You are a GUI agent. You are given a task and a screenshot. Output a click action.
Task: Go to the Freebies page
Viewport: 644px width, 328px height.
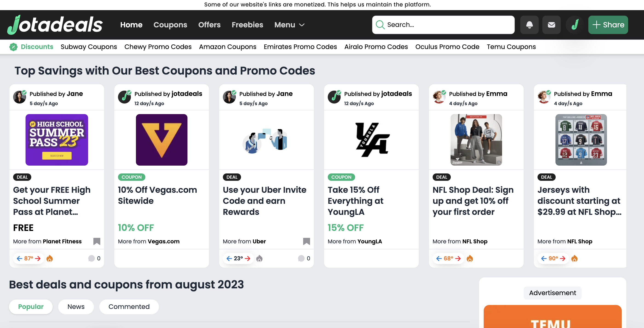coord(247,25)
